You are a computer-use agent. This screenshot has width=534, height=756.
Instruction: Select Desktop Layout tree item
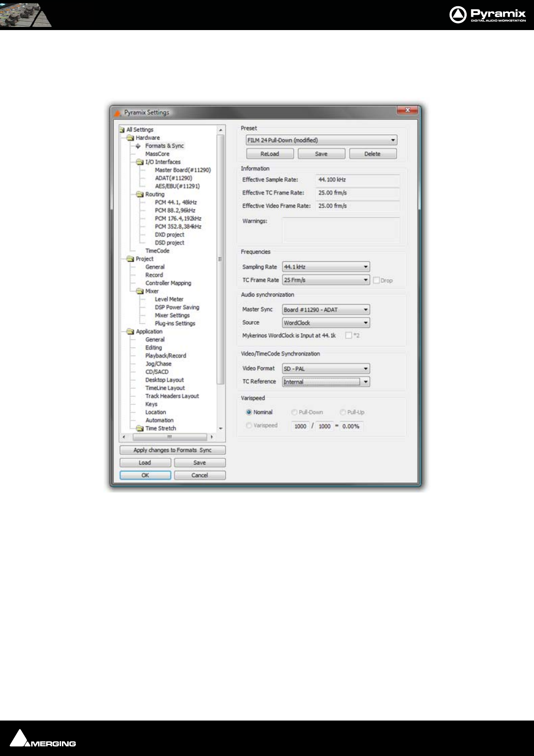coord(164,380)
